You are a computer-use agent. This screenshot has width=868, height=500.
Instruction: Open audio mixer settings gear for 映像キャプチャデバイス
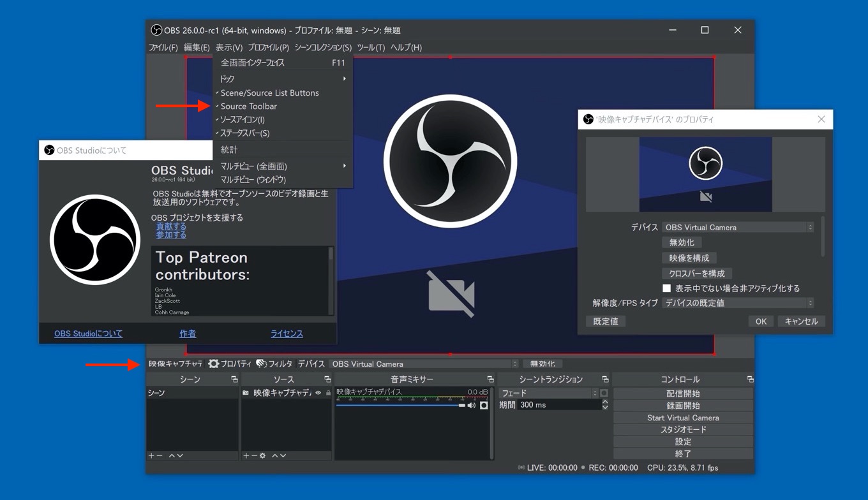484,406
